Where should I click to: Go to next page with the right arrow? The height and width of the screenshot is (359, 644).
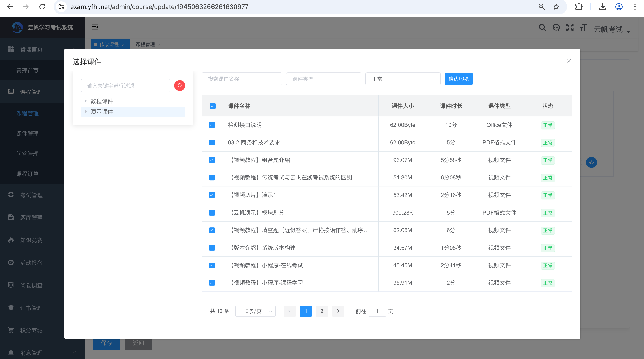[x=338, y=311]
